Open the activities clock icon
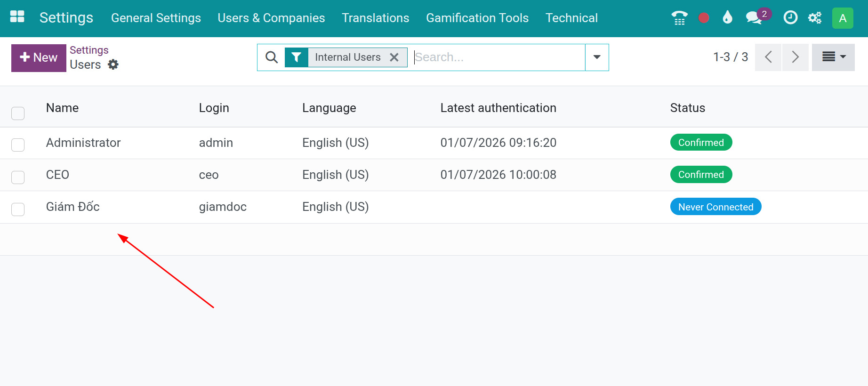Viewport: 868px width, 386px height. pos(790,18)
